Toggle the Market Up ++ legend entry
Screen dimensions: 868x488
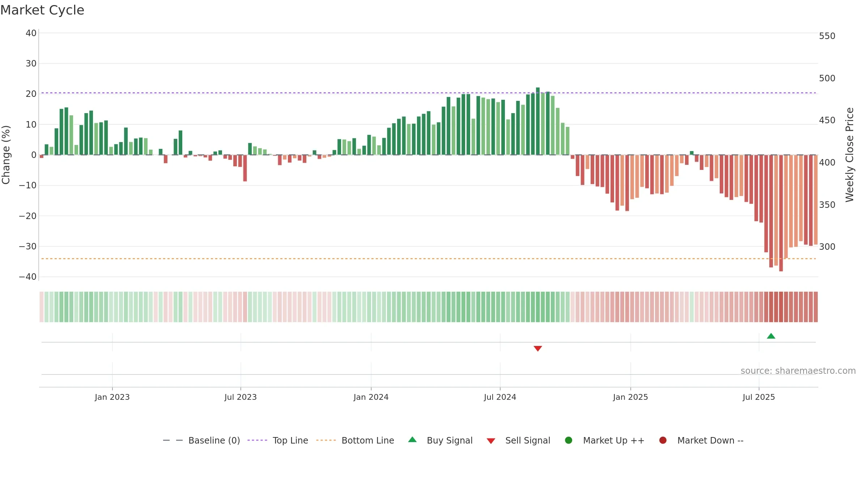click(605, 440)
